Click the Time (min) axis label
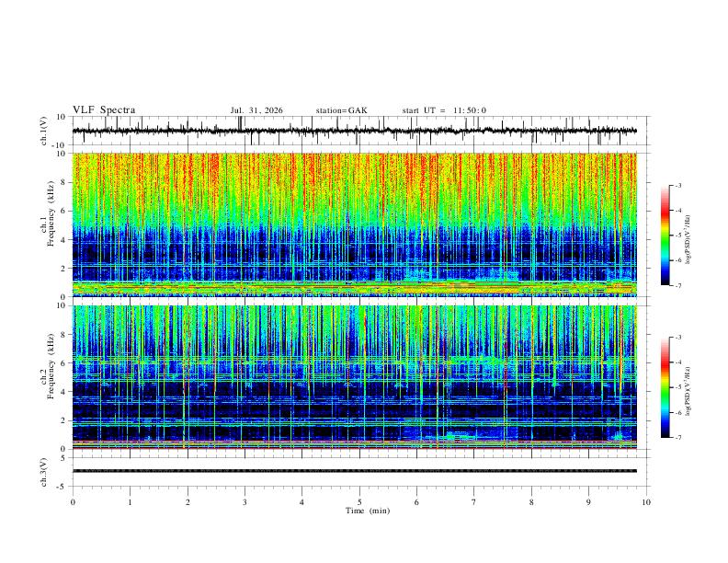This screenshot has height=563, width=728. [368, 511]
